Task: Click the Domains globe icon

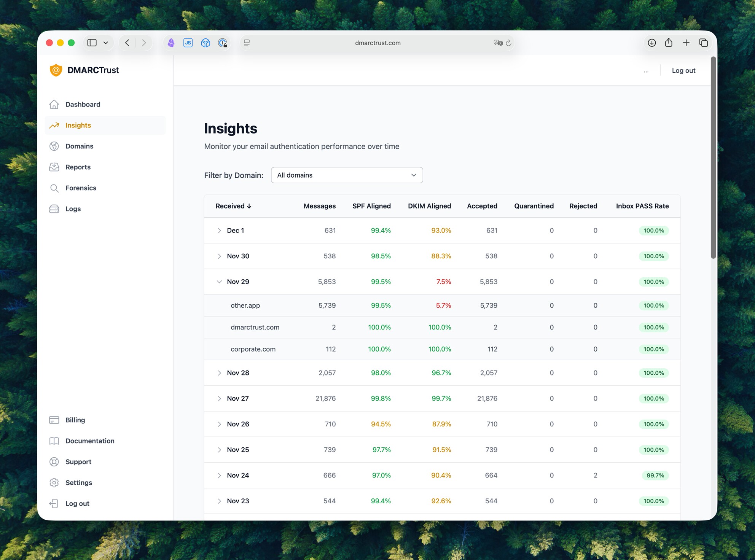Action: pyautogui.click(x=54, y=146)
